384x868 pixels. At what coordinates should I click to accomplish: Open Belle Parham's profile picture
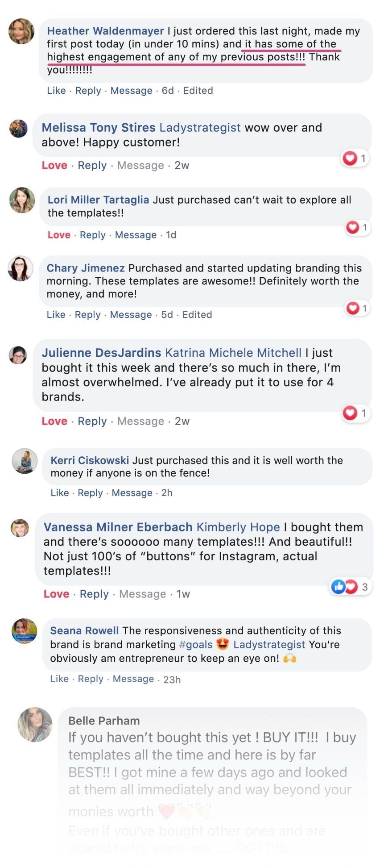(x=35, y=724)
